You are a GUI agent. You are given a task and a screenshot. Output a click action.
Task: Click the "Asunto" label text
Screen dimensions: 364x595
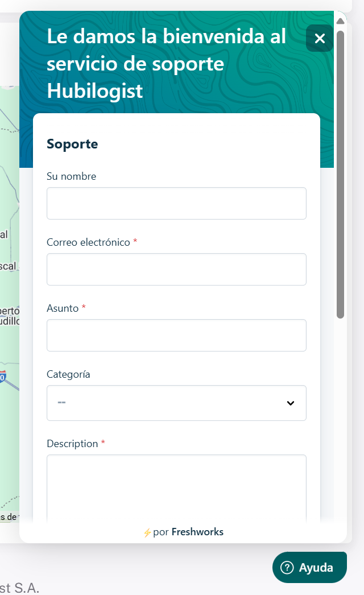(63, 308)
